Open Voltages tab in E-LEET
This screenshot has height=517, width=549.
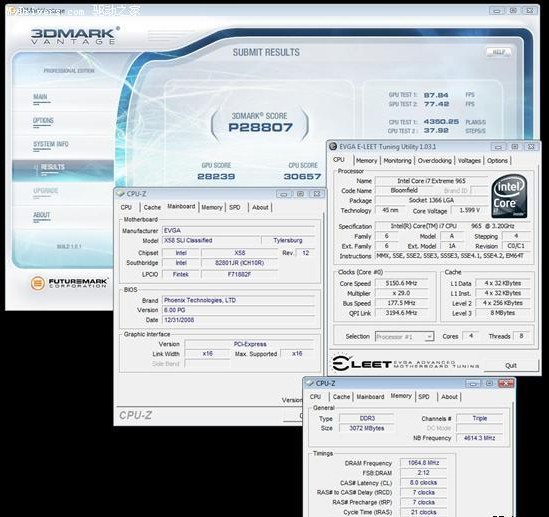[469, 161]
